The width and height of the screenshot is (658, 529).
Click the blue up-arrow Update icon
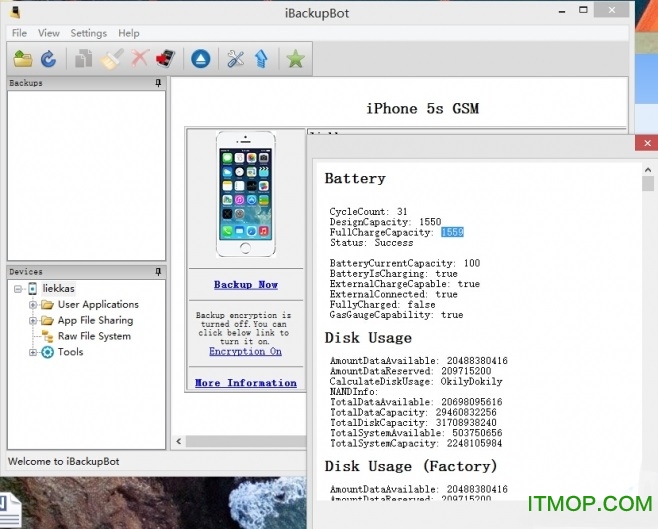(x=261, y=59)
